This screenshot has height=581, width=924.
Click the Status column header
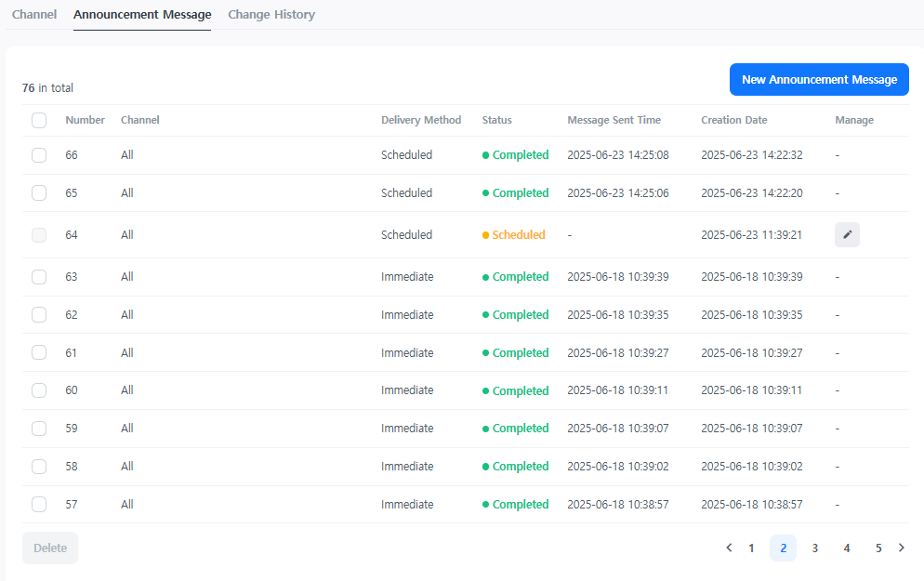(x=496, y=120)
